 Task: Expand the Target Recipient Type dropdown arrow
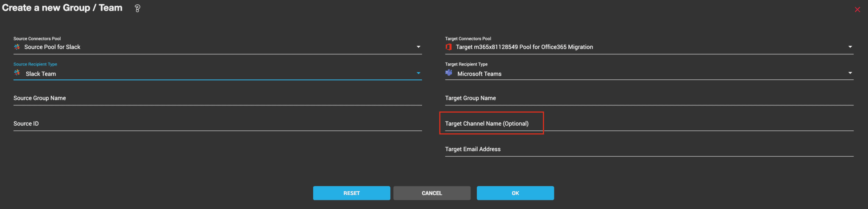pos(850,73)
